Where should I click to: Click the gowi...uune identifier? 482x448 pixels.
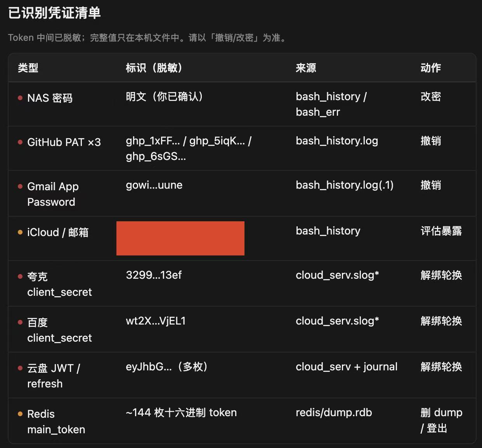[x=154, y=185]
